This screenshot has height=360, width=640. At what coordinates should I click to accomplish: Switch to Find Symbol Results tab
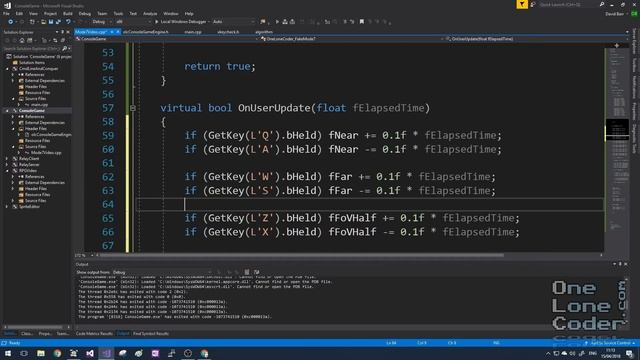[x=151, y=334]
